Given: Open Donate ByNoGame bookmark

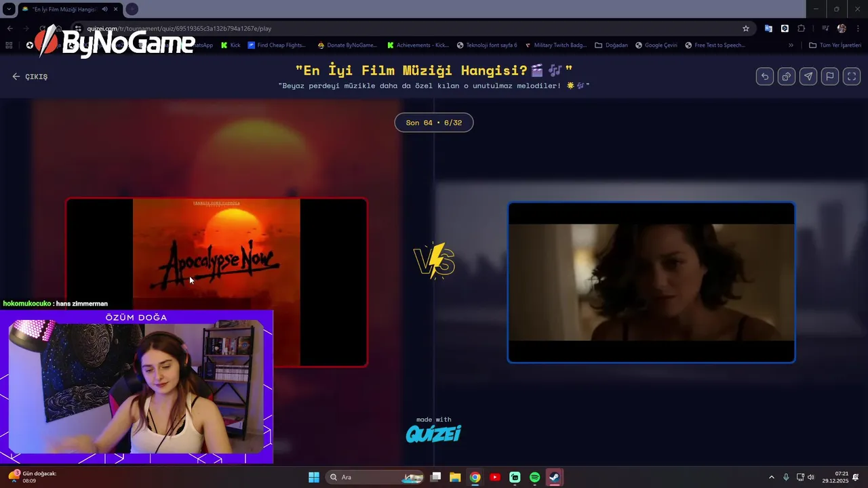Looking at the screenshot, I should [x=347, y=45].
